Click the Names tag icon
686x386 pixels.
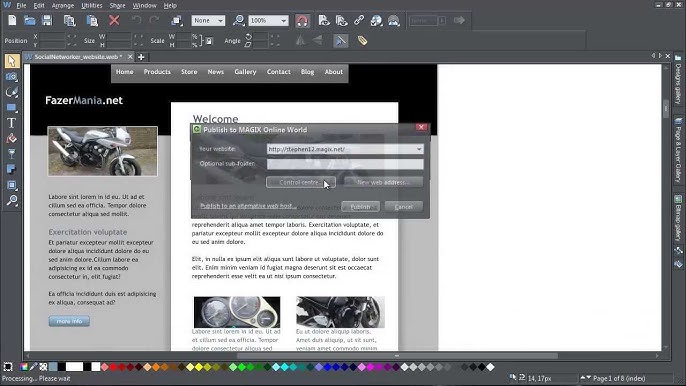pyautogui.click(x=362, y=41)
